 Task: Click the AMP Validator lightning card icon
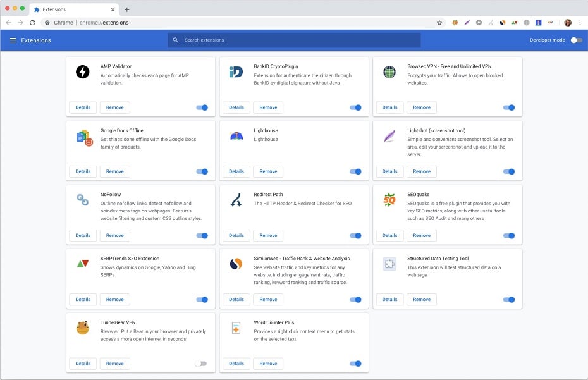point(82,71)
